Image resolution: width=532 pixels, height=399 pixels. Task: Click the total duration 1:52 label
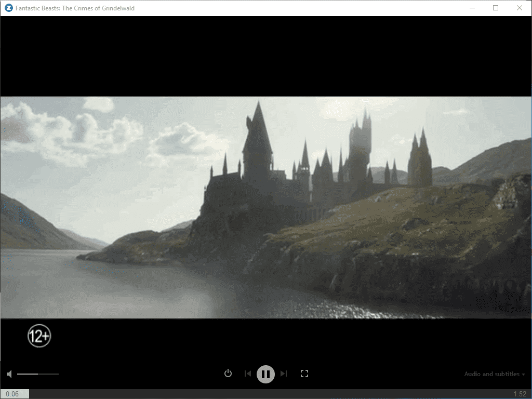click(520, 394)
